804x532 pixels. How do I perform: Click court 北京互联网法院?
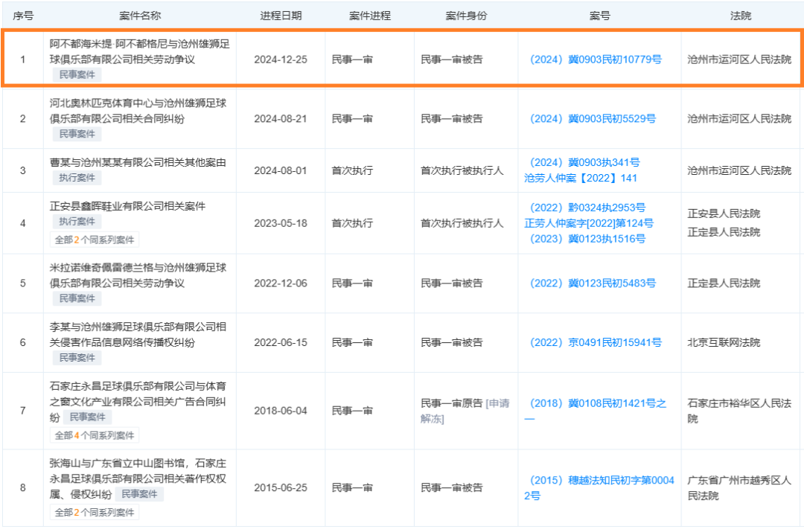click(724, 342)
